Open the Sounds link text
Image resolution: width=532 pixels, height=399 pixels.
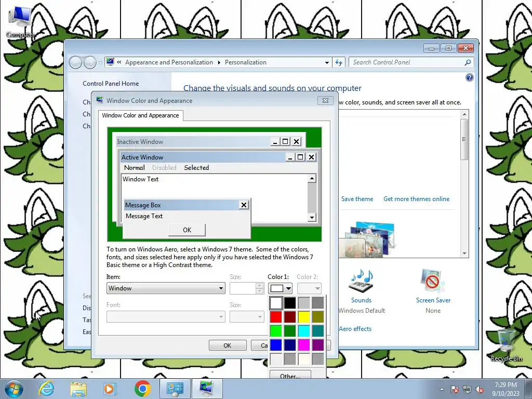(361, 300)
